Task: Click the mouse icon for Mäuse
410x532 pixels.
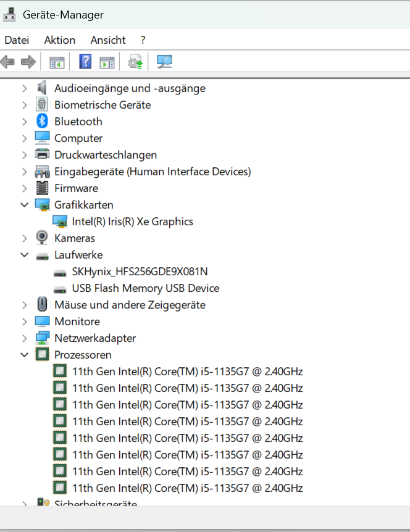Action: coord(42,304)
